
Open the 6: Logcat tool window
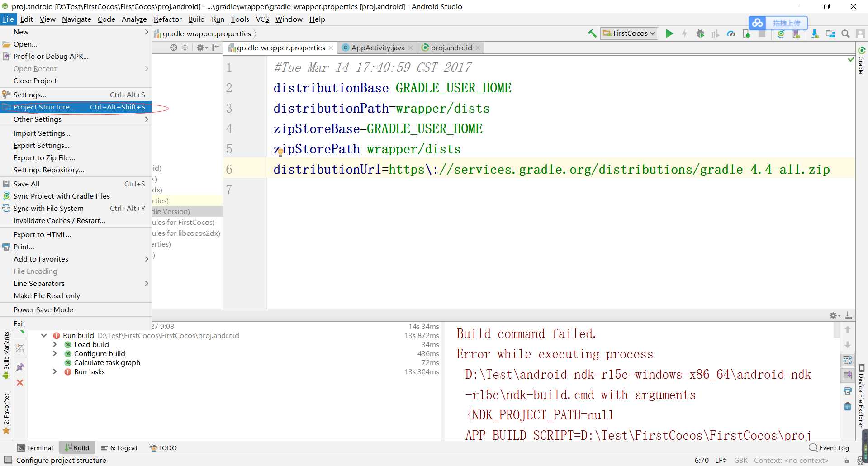(x=119, y=448)
